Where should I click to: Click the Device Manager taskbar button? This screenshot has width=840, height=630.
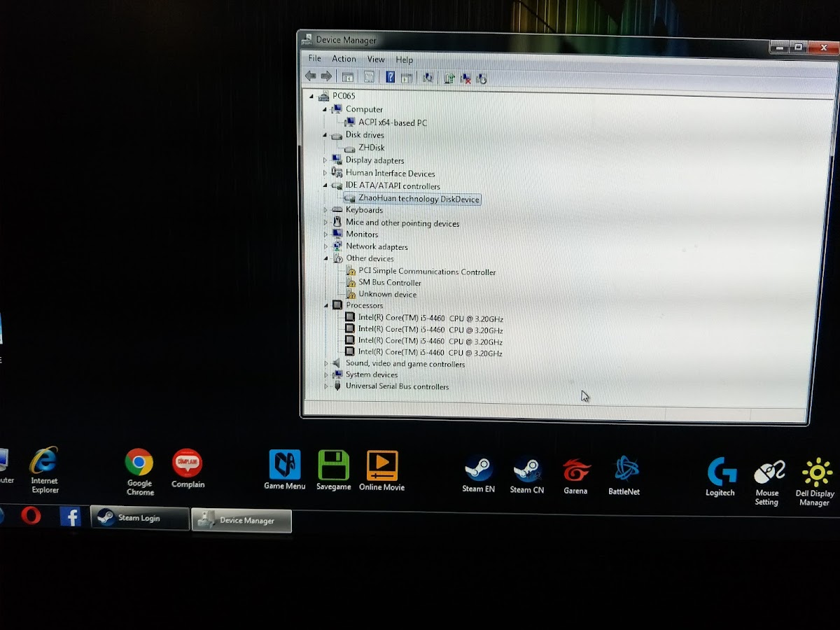(x=241, y=521)
